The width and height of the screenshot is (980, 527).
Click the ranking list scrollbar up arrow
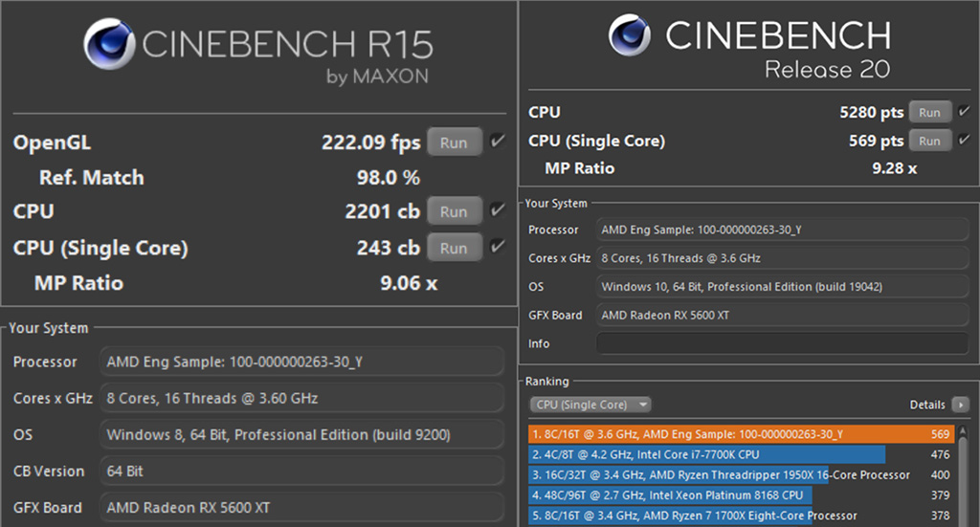coord(963,430)
